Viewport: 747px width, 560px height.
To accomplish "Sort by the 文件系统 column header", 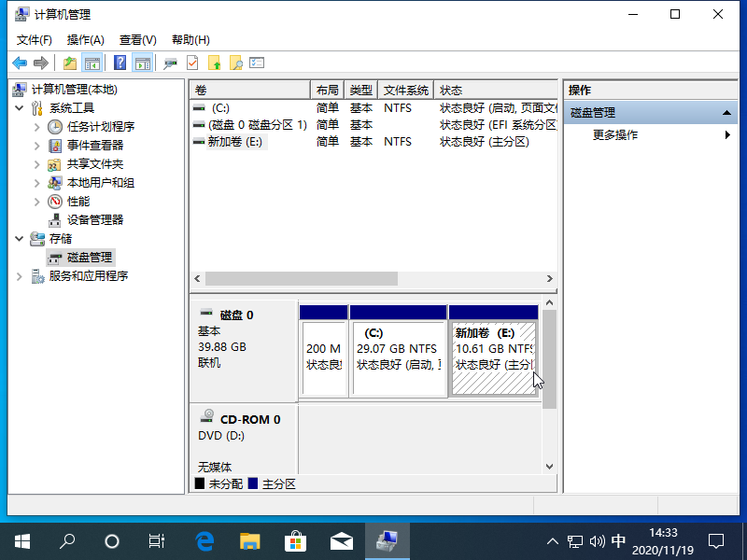I will 406,90.
